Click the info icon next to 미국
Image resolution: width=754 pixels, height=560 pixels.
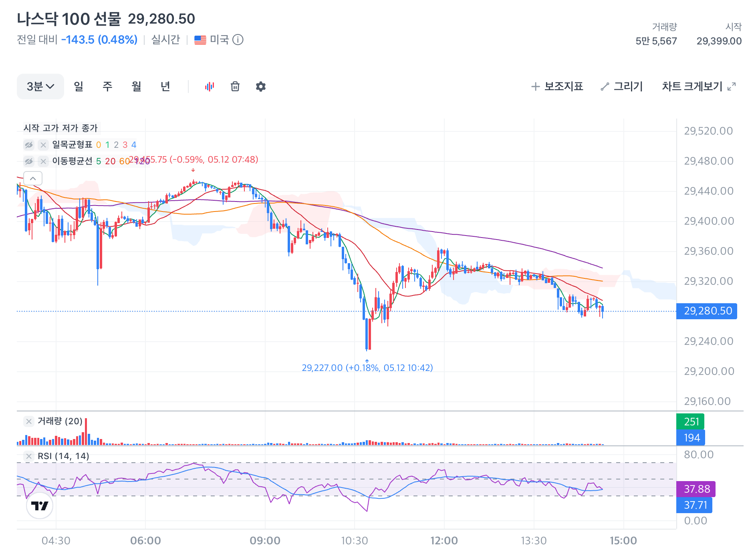pyautogui.click(x=238, y=40)
